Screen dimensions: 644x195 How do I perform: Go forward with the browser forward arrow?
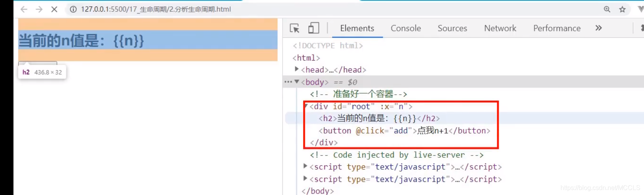pos(39,9)
